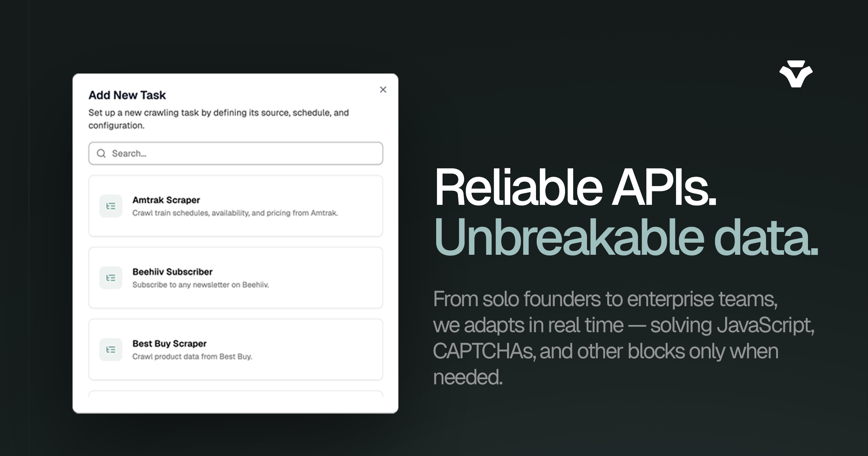The width and height of the screenshot is (868, 456).
Task: Click the Unbreakable data headline
Action: [626, 237]
